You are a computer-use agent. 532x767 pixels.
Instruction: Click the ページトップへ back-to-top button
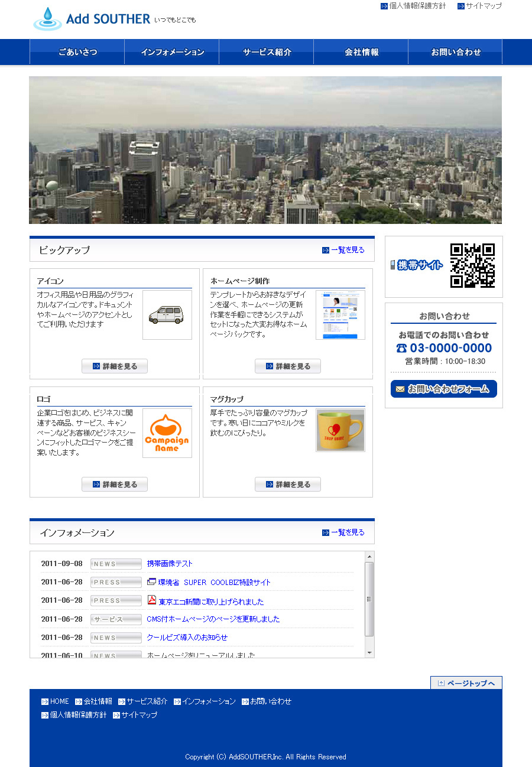click(x=466, y=683)
